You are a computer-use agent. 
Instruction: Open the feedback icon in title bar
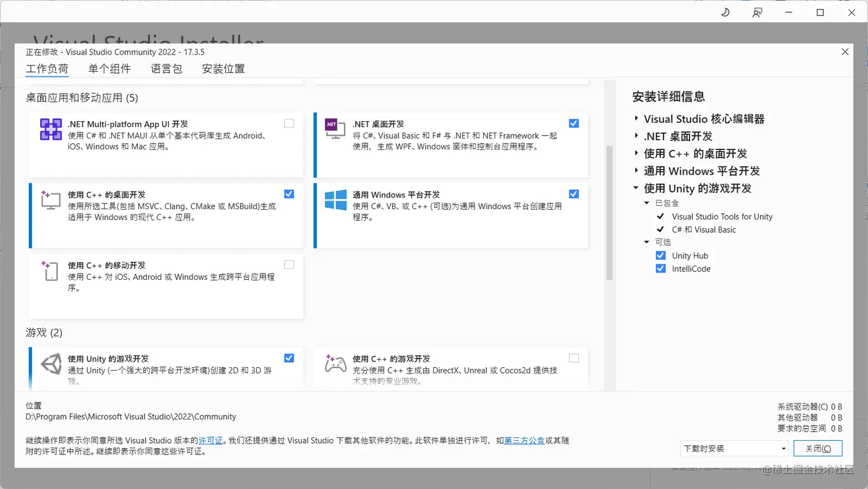(x=757, y=12)
